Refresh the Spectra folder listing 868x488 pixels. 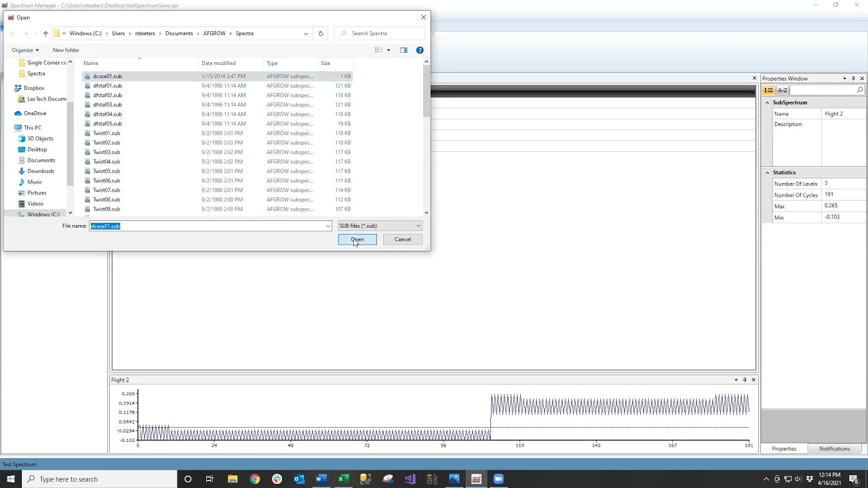click(321, 33)
